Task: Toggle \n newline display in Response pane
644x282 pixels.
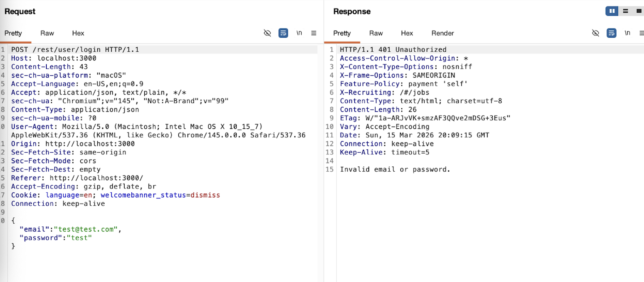Action: click(627, 33)
